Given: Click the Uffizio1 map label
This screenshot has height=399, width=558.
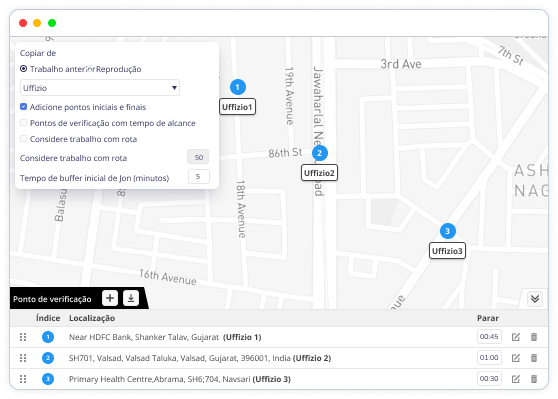Looking at the screenshot, I should pos(237,107).
